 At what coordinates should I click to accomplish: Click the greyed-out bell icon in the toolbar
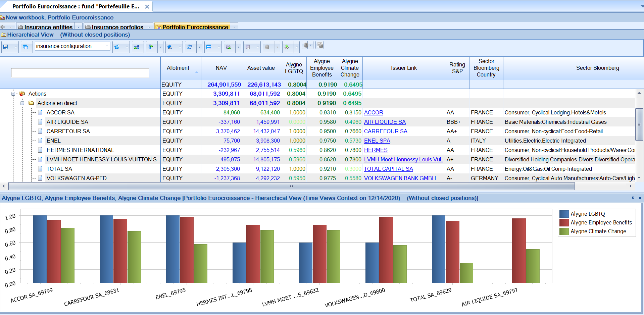click(x=267, y=47)
